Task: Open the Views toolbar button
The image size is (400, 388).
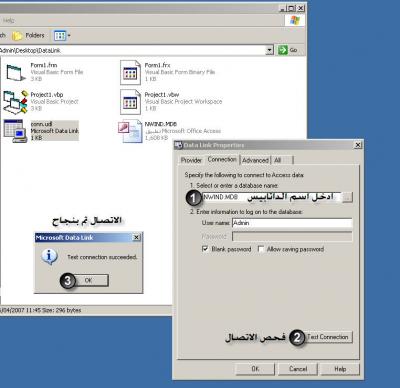Action: (62, 35)
